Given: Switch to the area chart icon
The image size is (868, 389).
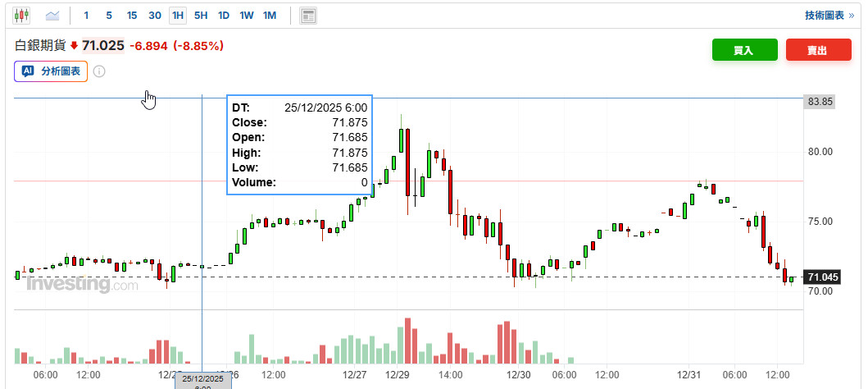Looking at the screenshot, I should 53,16.
